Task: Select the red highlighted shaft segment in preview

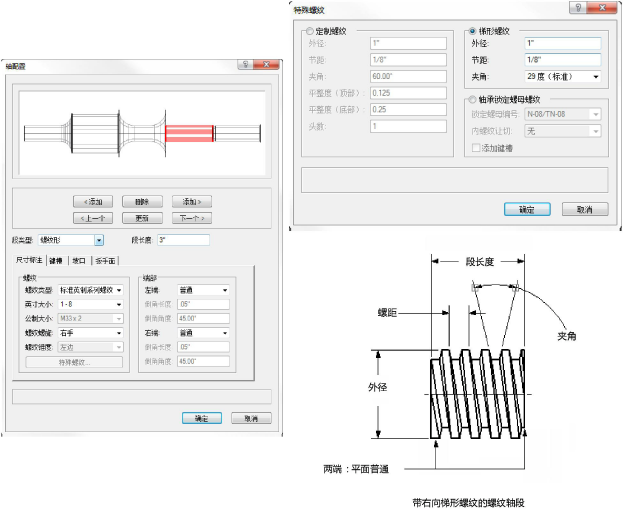Action: pyautogui.click(x=189, y=134)
